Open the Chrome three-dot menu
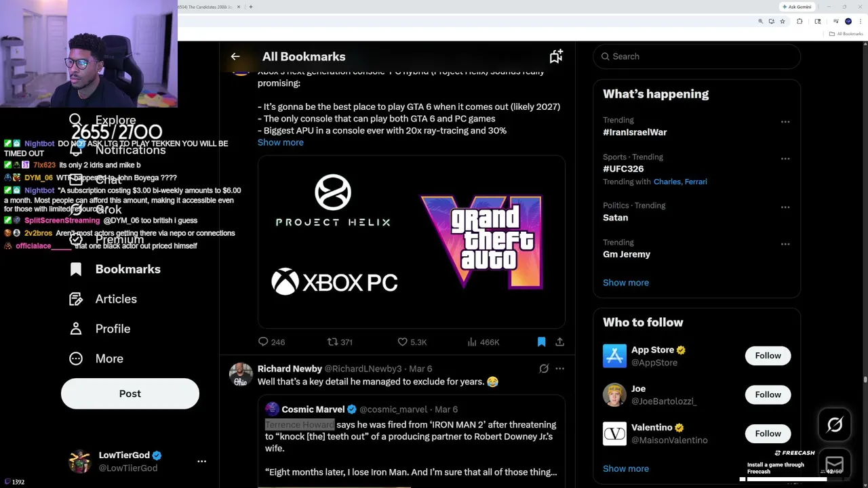Screen dimensions: 868x488 pos(861,22)
